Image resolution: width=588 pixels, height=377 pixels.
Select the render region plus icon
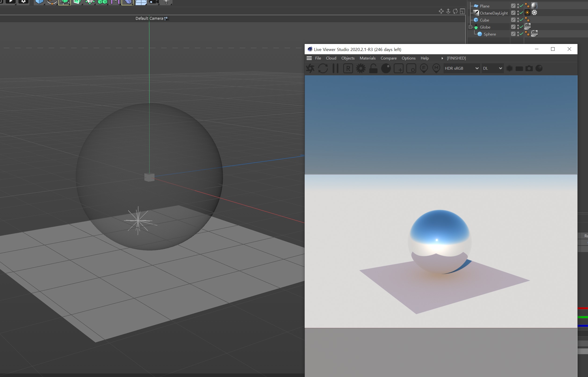[x=399, y=68]
